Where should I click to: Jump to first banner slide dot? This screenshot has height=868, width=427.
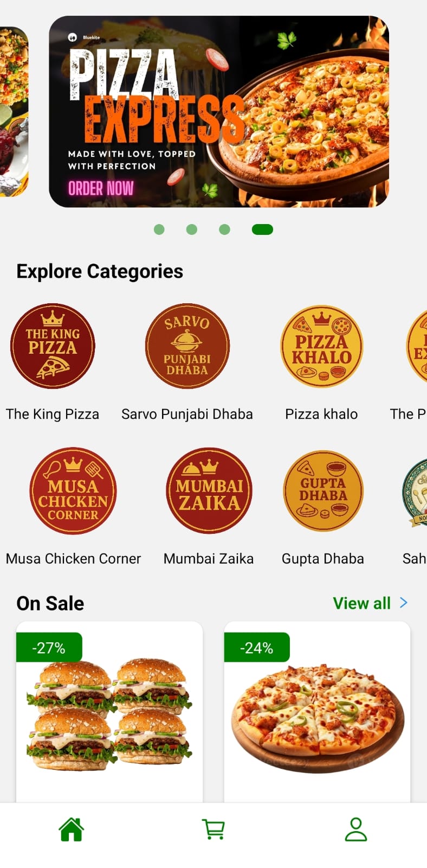coord(159,229)
